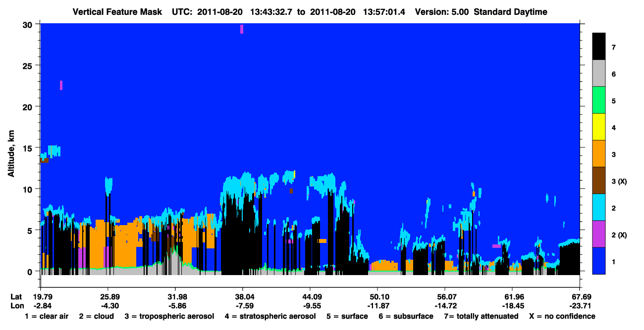
Task: Click the 'X = no confidence' legend entry
Action: pos(562,316)
